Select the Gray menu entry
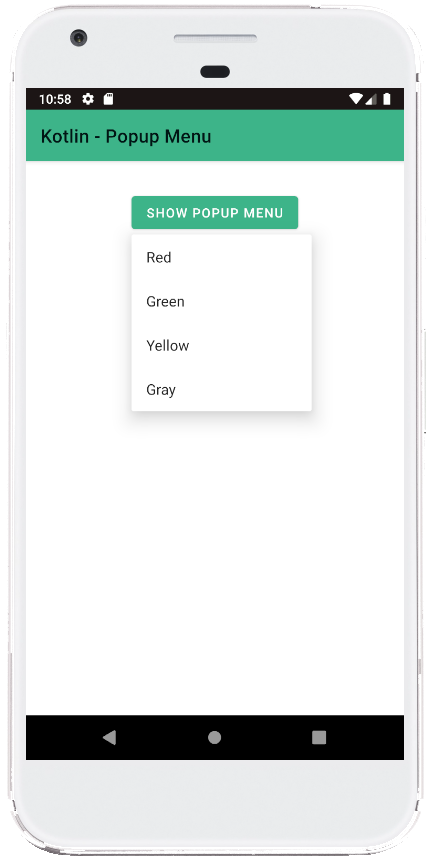 (221, 389)
